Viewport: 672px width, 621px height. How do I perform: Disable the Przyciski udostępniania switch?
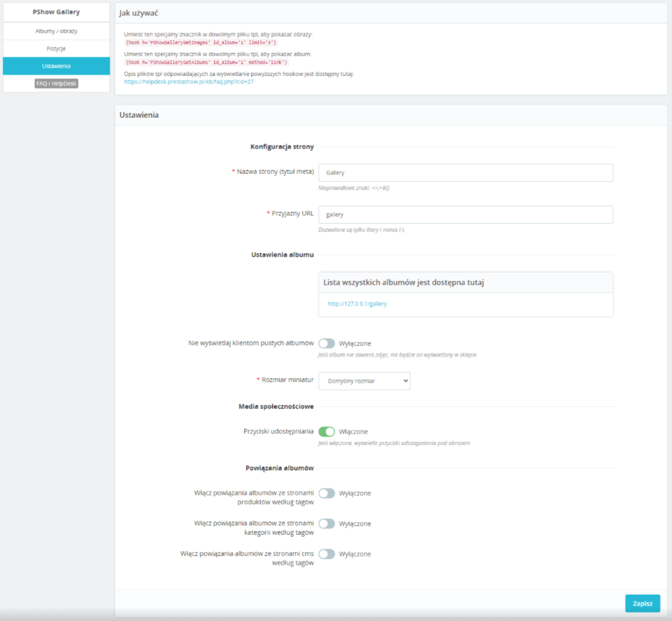point(326,431)
